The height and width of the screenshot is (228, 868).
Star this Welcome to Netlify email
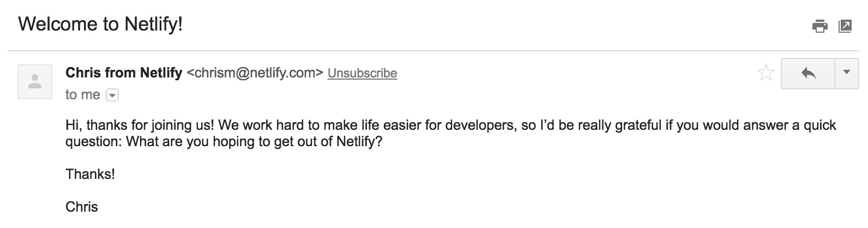coord(766,73)
